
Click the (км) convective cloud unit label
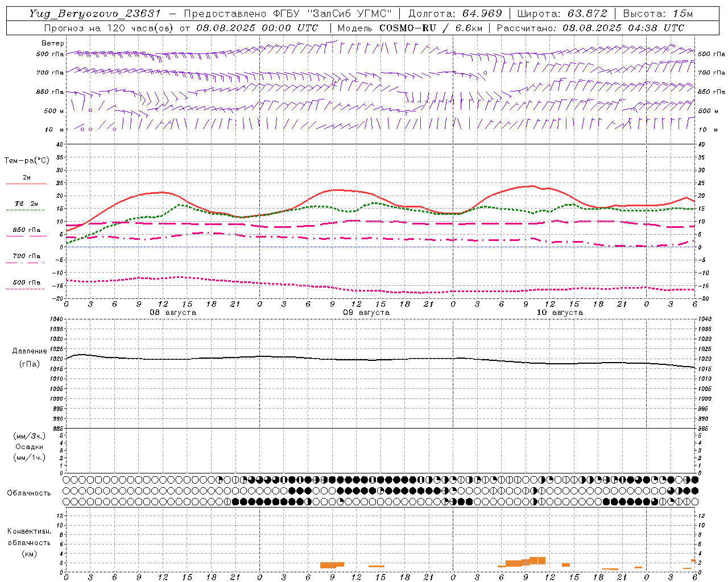coord(30,554)
